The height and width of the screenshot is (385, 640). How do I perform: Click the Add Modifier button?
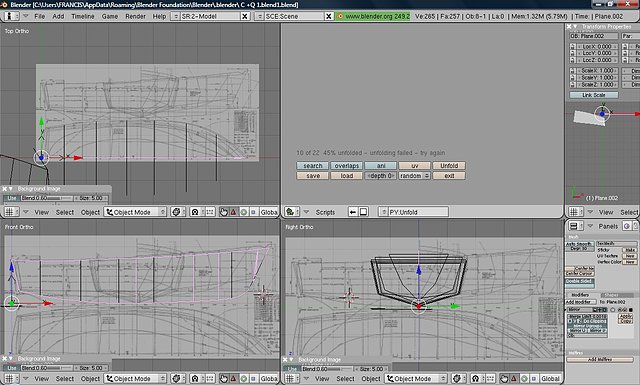click(x=580, y=302)
